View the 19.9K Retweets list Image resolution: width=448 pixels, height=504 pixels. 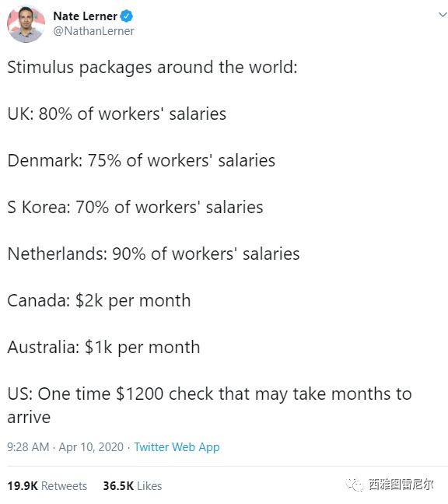point(47,485)
